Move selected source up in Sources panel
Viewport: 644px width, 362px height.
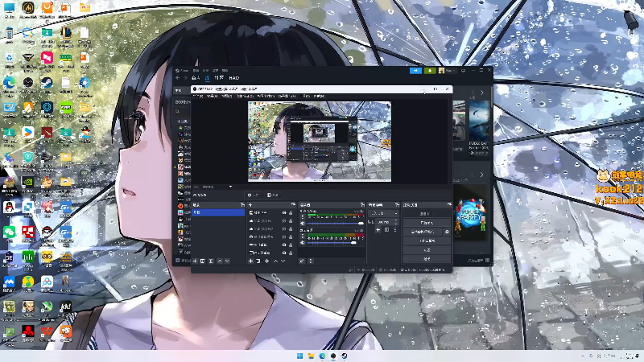(275, 261)
